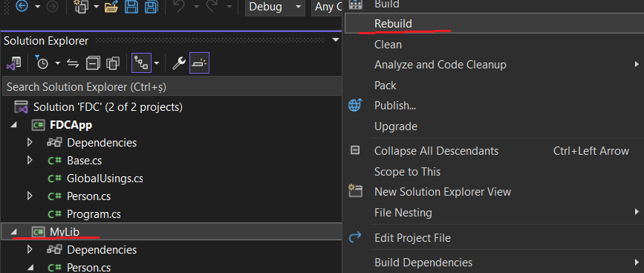
Task: Collapse the MyLib project node
Action: click(x=14, y=232)
